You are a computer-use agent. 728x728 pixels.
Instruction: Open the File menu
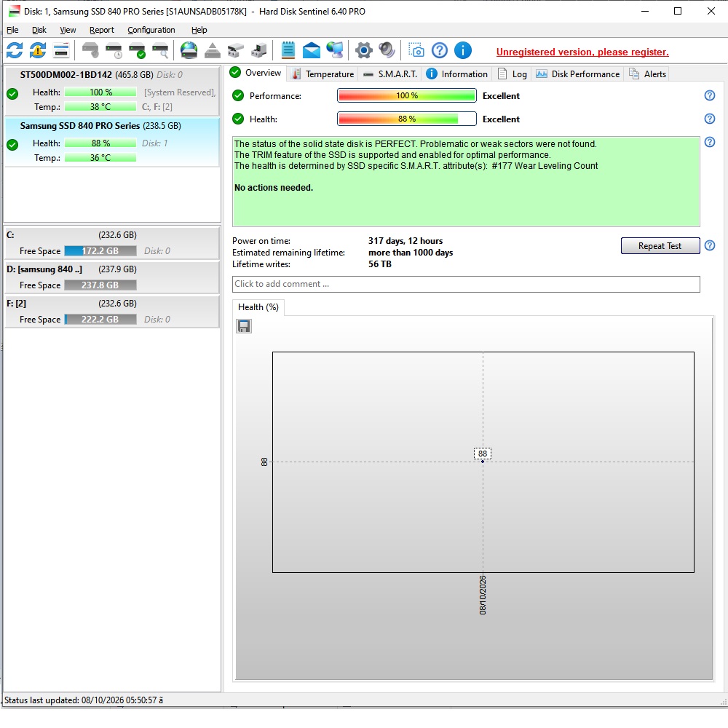12,30
